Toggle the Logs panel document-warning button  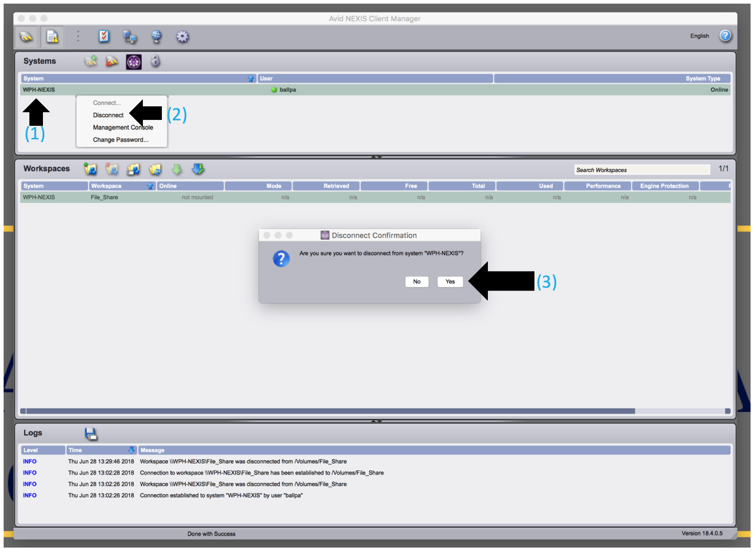tap(52, 37)
